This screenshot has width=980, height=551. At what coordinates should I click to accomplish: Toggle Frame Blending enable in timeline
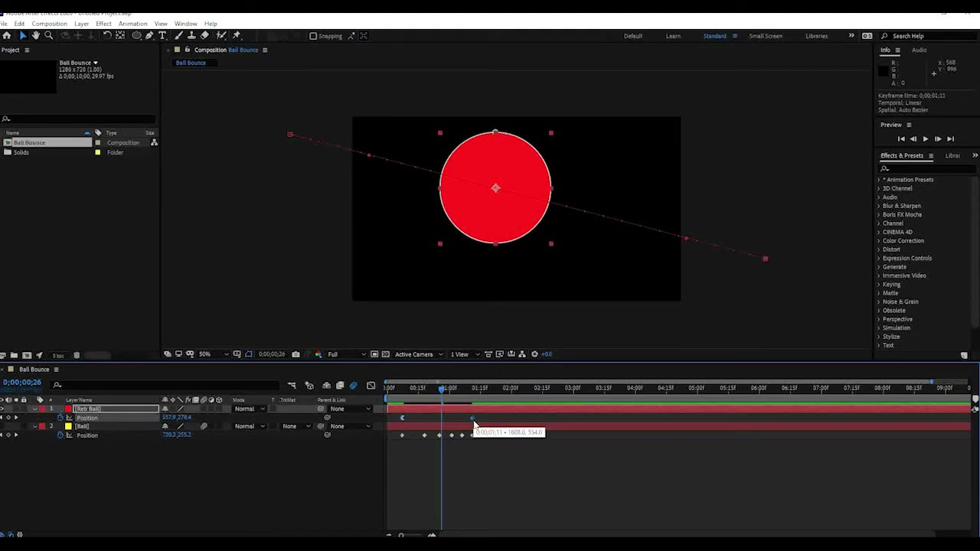pos(340,386)
